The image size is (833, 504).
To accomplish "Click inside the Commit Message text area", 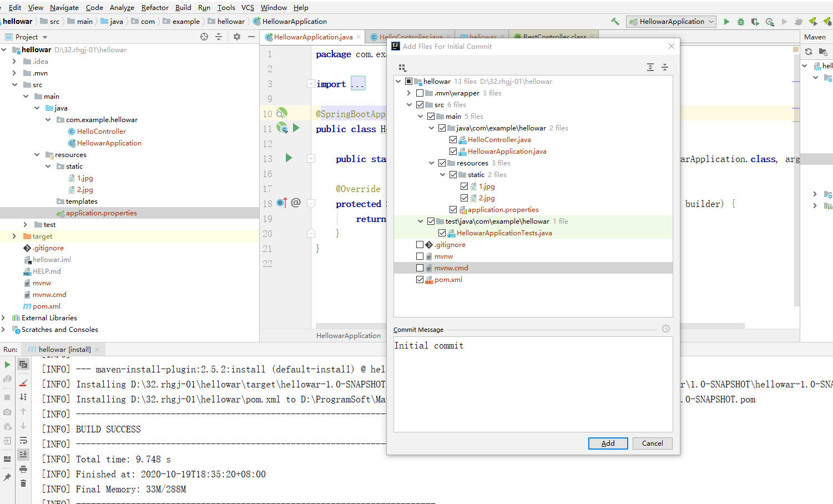I will coord(533,384).
